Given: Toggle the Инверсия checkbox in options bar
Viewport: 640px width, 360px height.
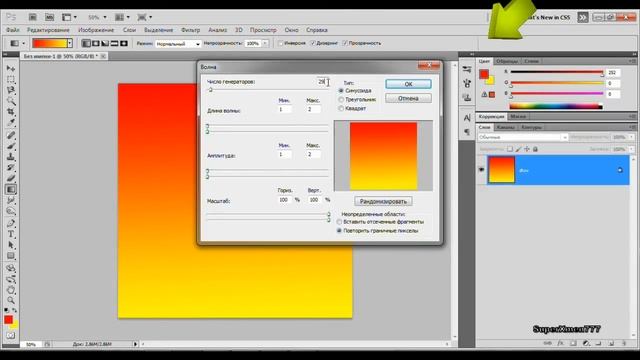Looking at the screenshot, I should click(280, 43).
